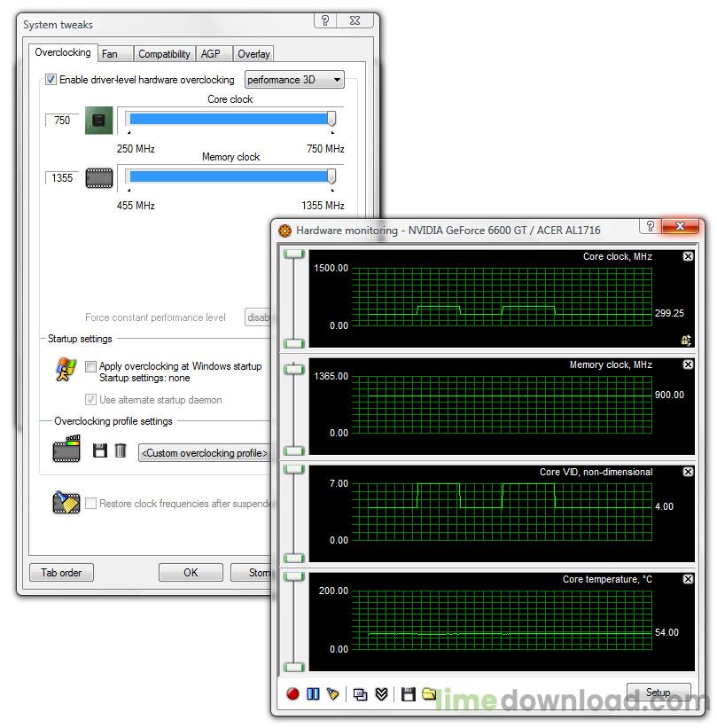Viewport: 717px width, 728px height.
Task: Click the 54.00 temperature reading
Action: tap(666, 632)
